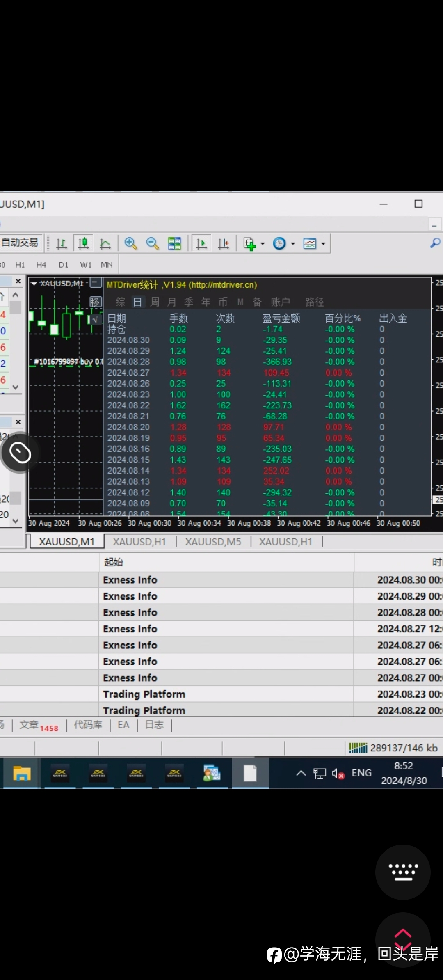Set timeframe to D1

coord(64,265)
